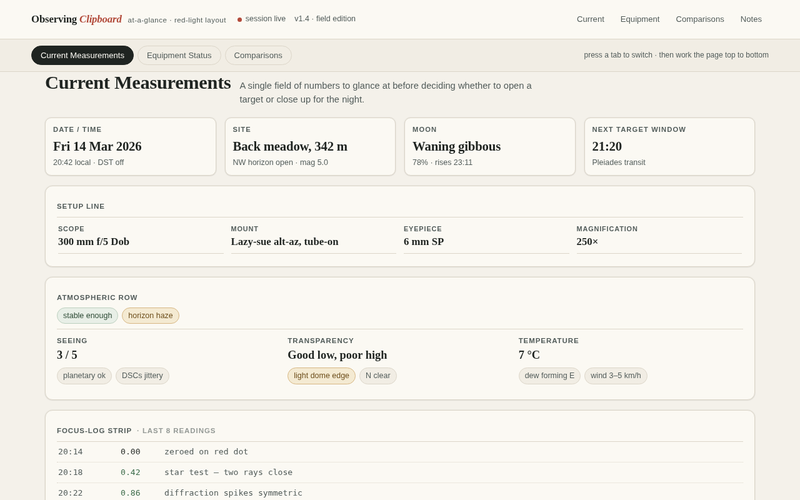Open the Comparisons nav link in header
800x500 pixels.
pos(699,19)
